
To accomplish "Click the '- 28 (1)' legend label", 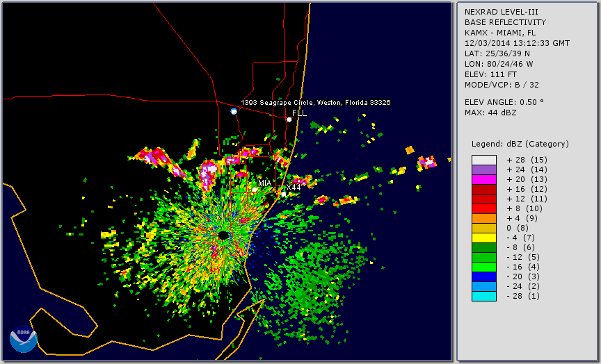I will [523, 296].
